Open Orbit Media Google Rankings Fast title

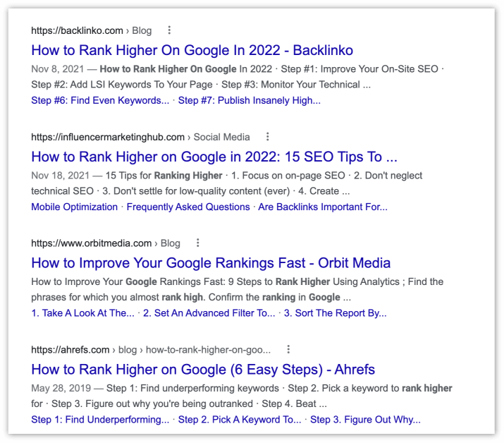click(x=210, y=263)
